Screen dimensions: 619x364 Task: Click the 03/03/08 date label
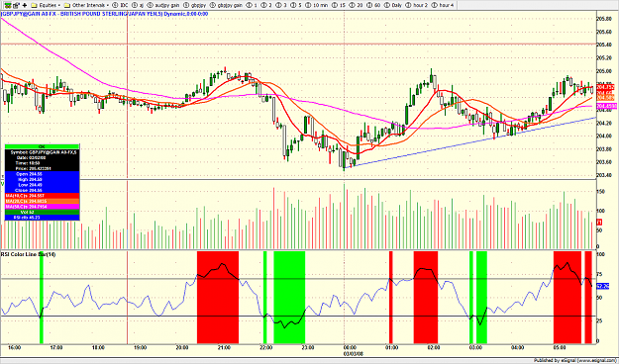(x=353, y=354)
